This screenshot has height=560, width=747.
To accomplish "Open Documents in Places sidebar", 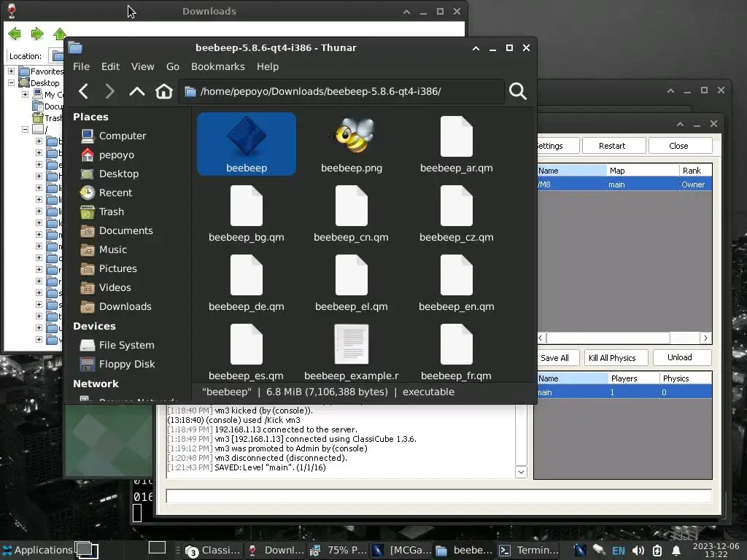I will click(117, 231).
